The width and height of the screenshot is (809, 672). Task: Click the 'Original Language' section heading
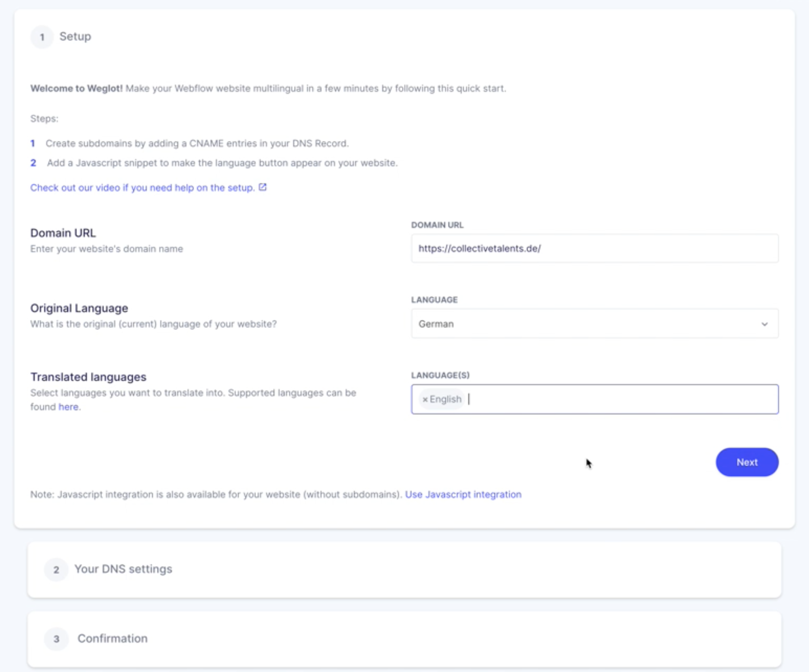coord(79,308)
